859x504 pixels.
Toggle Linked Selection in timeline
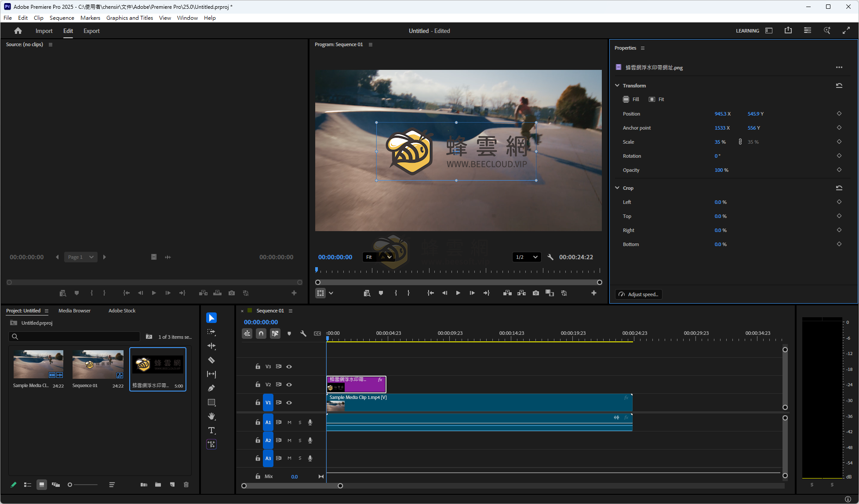[x=275, y=334]
